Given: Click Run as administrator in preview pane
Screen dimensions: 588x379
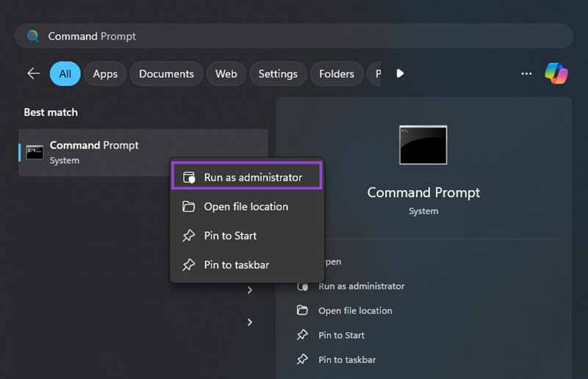Looking at the screenshot, I should click(x=362, y=286).
